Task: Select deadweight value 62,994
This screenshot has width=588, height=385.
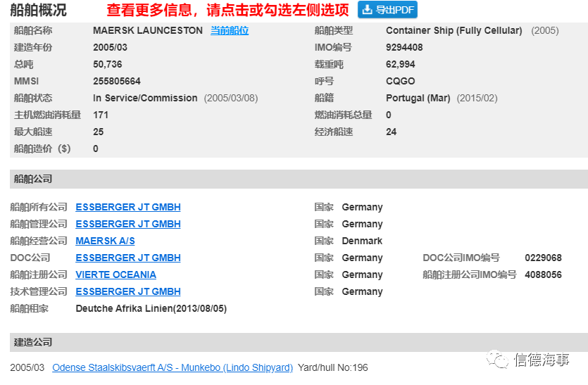Action: click(x=401, y=64)
